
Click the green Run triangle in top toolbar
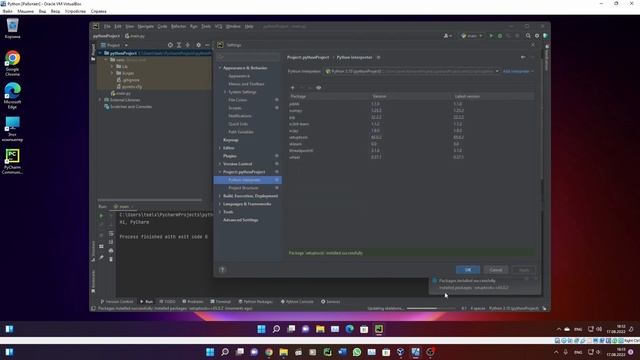[x=491, y=36]
